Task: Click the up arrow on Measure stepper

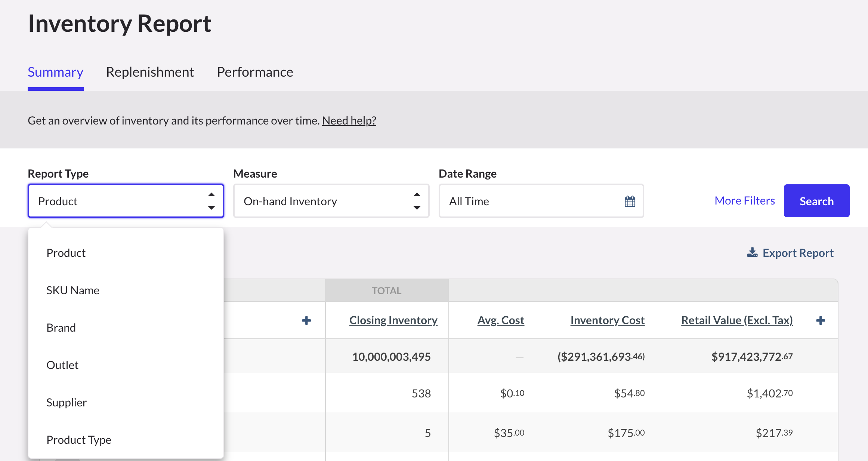Action: (417, 194)
